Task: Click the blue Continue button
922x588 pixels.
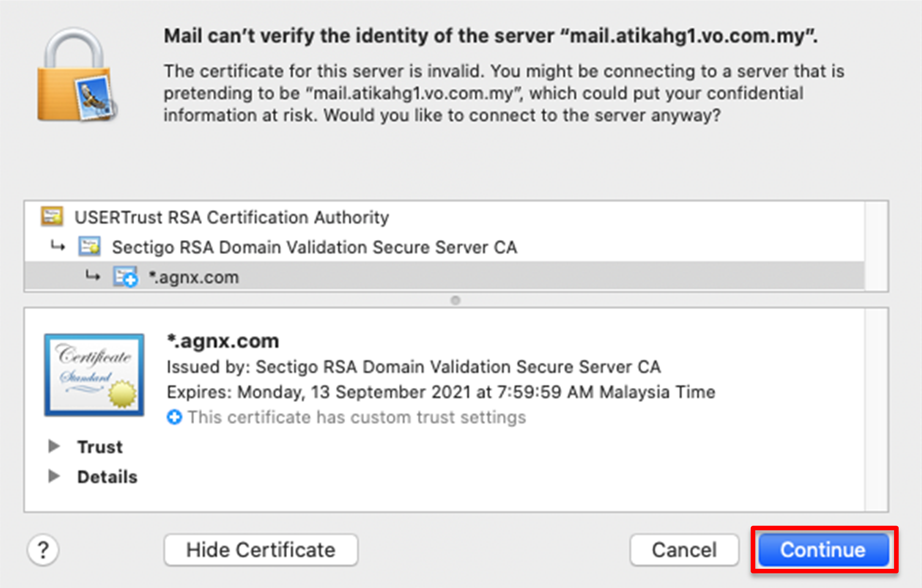Action: (x=823, y=550)
